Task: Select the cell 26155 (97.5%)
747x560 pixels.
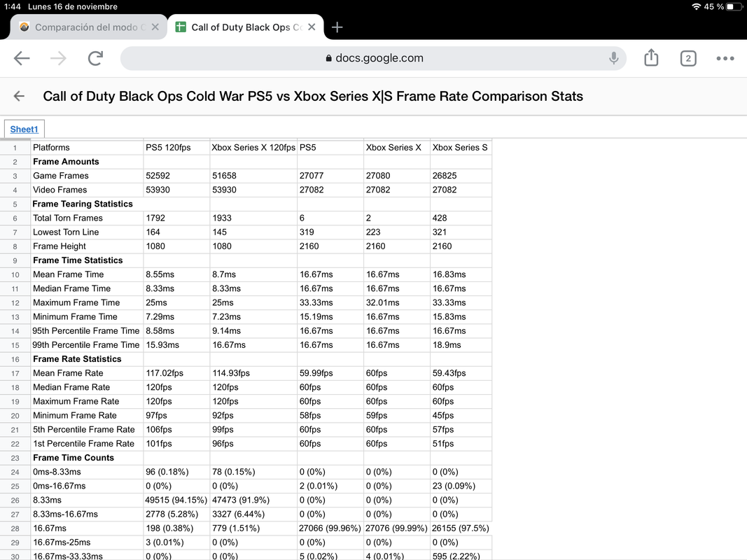Action: tap(461, 528)
